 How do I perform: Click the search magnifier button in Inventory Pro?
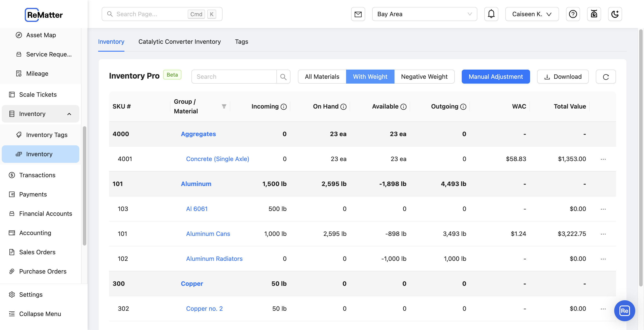point(283,77)
